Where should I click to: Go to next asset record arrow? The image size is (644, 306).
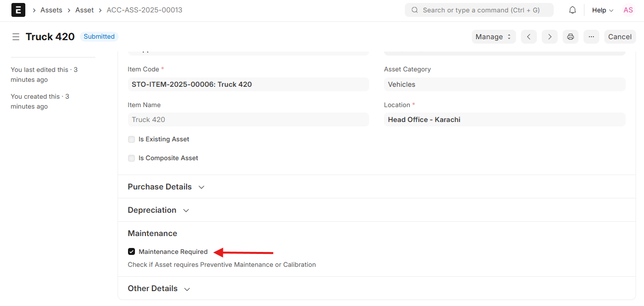pyautogui.click(x=549, y=37)
